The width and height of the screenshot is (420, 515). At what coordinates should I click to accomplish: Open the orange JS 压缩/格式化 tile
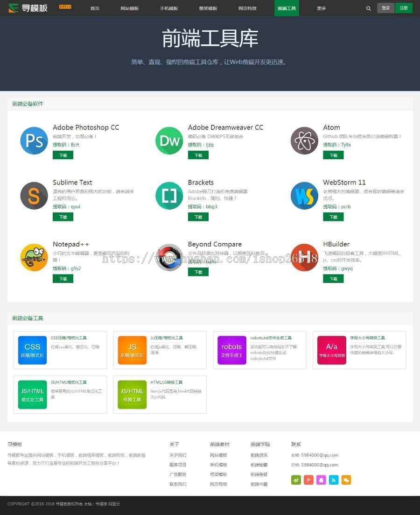[132, 350]
